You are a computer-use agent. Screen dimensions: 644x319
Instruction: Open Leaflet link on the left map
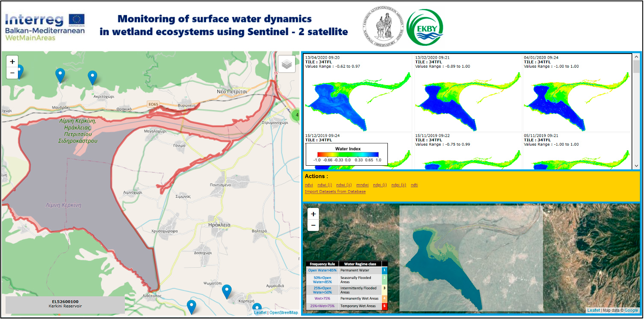260,313
